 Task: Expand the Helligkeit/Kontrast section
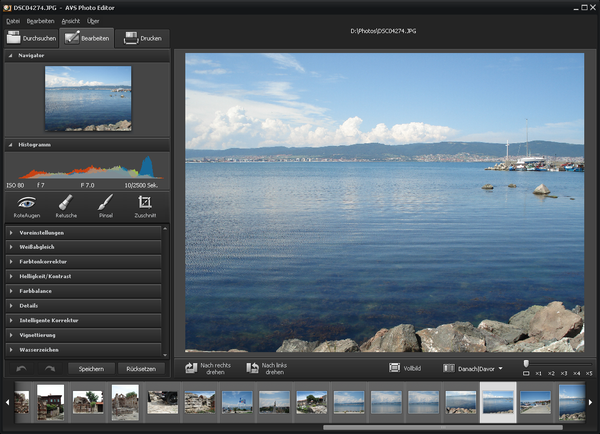tap(83, 276)
